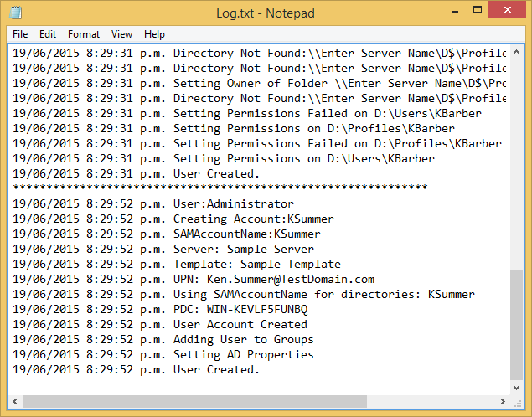Open the View menu

click(x=122, y=34)
